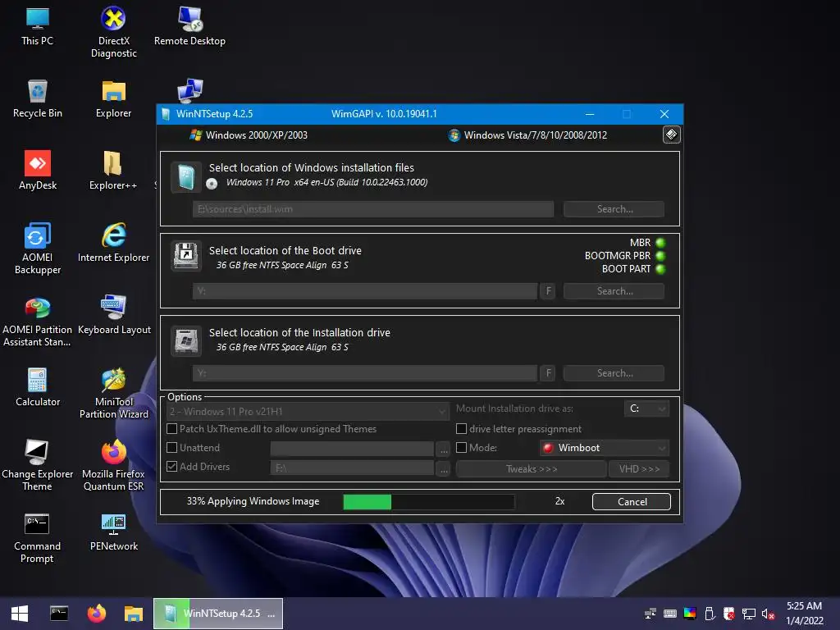
Task: Click the Add Drivers path field
Action: pos(352,468)
